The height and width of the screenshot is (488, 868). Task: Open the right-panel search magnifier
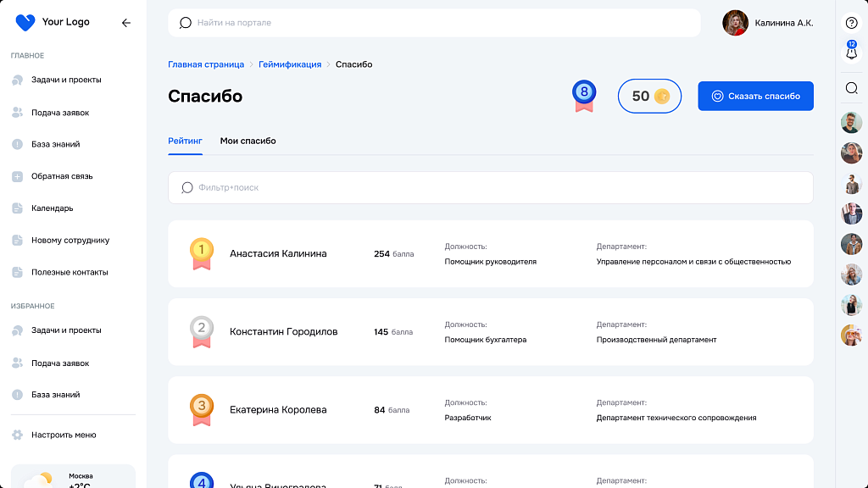point(851,87)
